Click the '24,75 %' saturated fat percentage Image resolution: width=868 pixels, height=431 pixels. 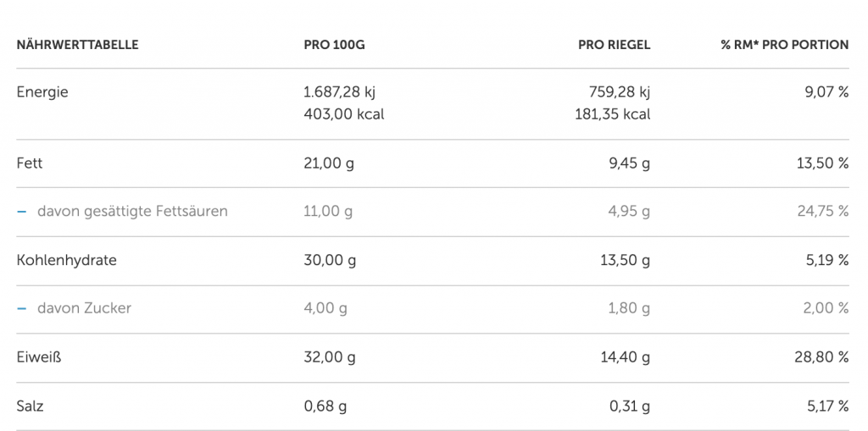(x=822, y=212)
